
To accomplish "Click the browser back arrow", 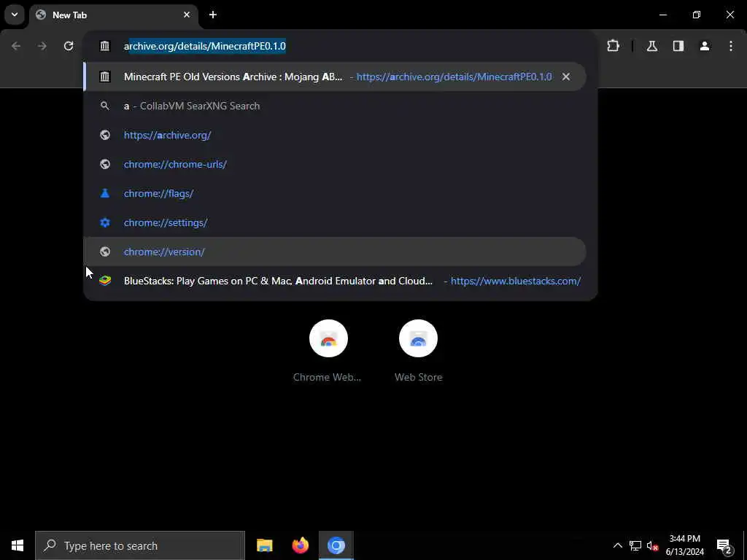I will pos(16,46).
